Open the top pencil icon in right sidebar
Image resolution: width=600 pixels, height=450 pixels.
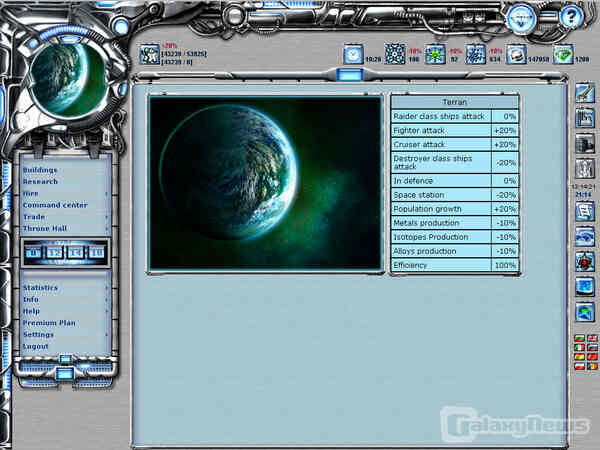coord(585,94)
